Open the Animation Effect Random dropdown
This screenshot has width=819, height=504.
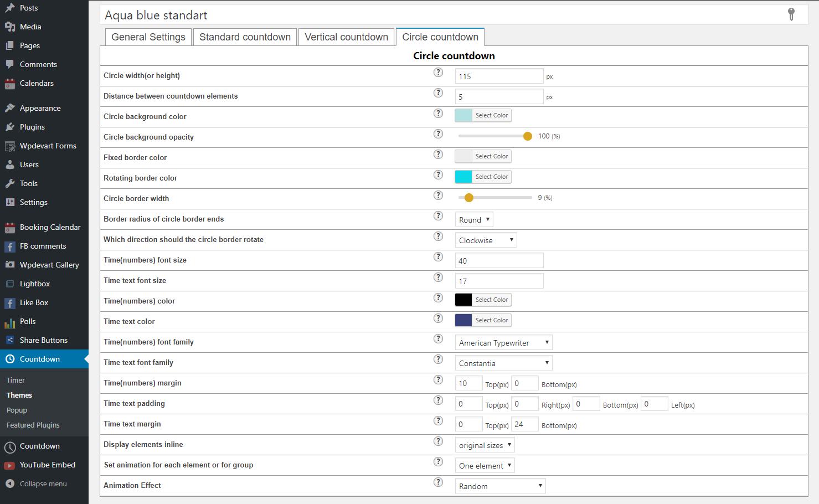click(x=500, y=486)
